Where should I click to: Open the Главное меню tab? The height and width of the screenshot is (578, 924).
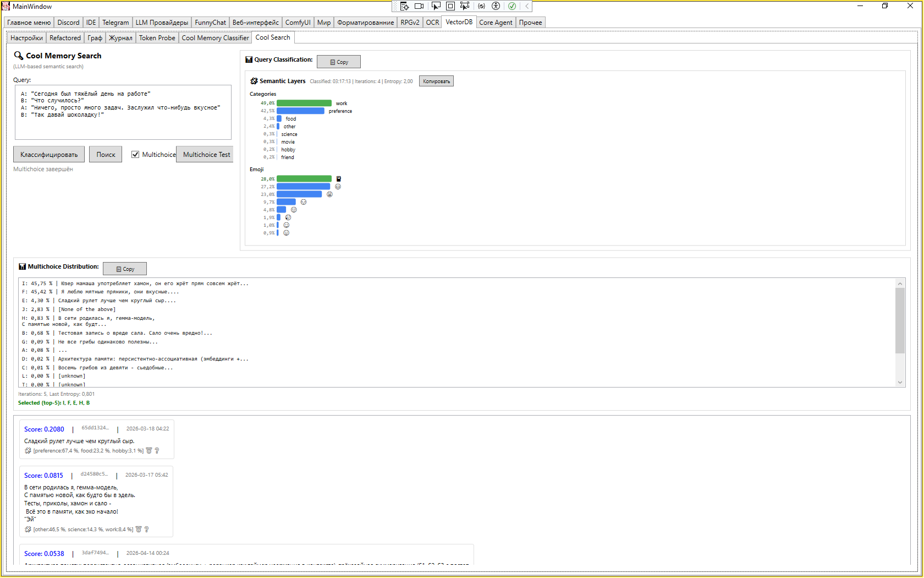(x=29, y=23)
